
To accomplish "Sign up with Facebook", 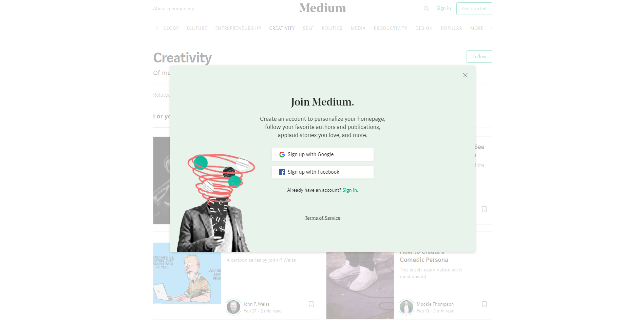I will coord(323,172).
